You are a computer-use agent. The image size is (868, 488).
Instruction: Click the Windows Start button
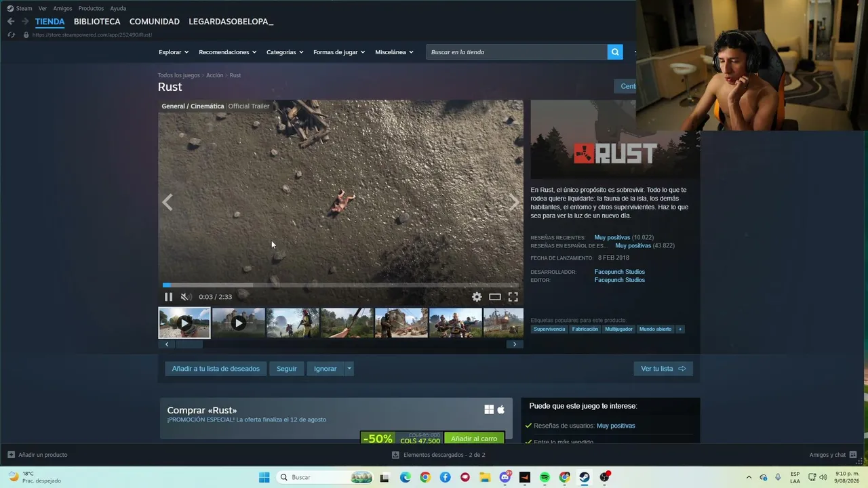click(x=264, y=477)
